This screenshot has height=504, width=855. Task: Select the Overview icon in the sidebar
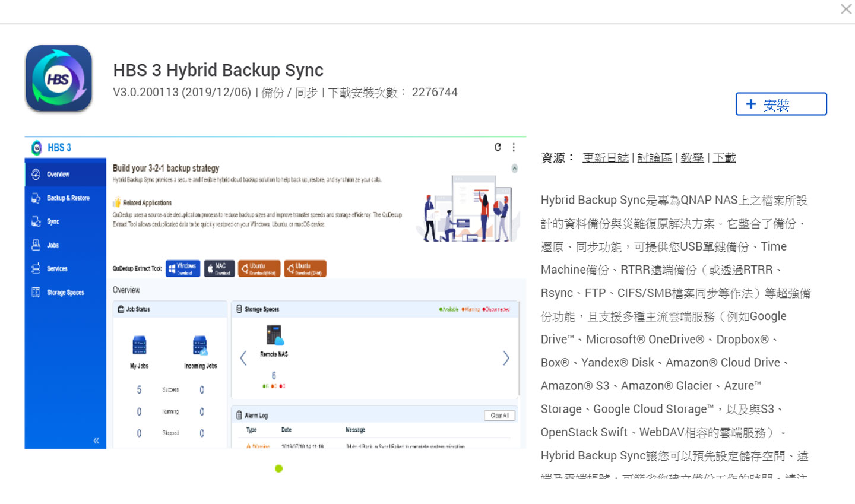coord(37,174)
